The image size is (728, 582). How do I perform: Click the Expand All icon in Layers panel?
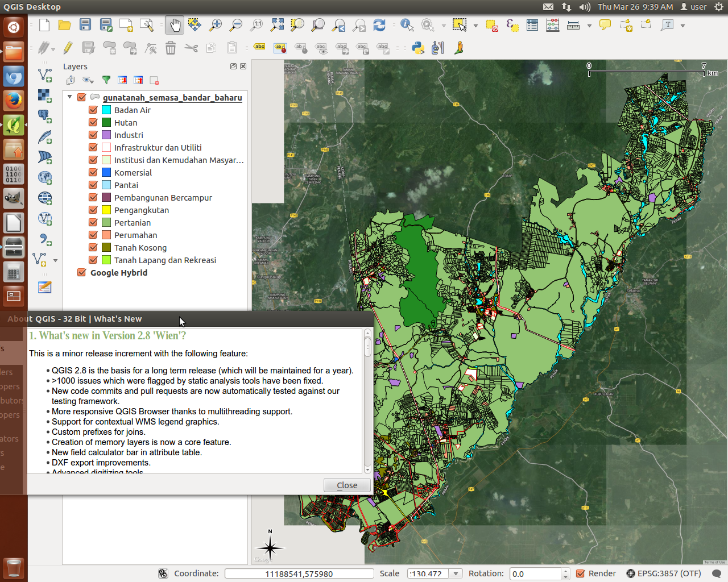pyautogui.click(x=122, y=80)
